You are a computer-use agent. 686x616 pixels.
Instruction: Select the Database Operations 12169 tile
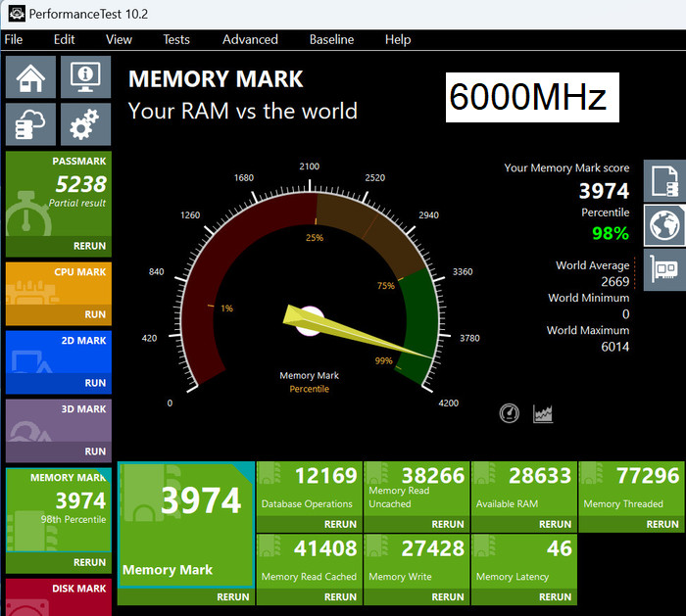(310, 489)
